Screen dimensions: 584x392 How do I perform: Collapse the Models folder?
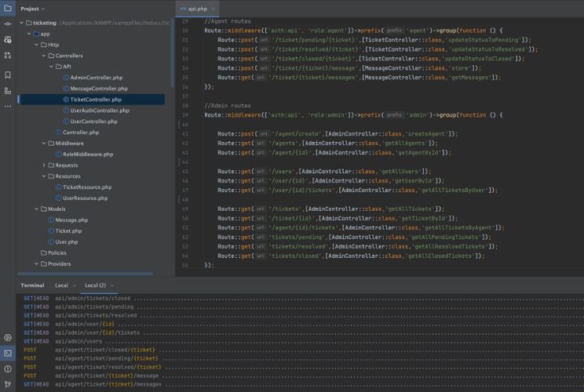tap(36, 209)
